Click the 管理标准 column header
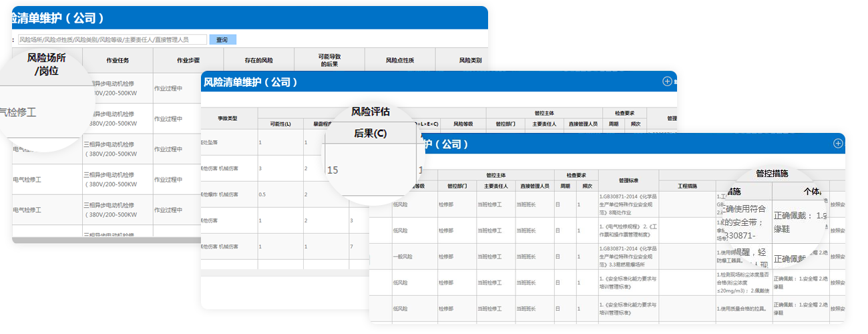The image size is (868, 334). 628,180
